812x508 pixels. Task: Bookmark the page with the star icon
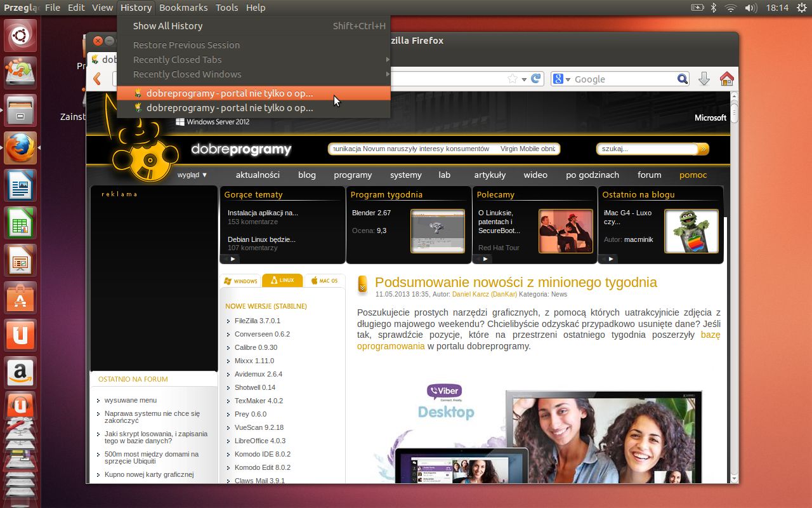click(x=513, y=79)
